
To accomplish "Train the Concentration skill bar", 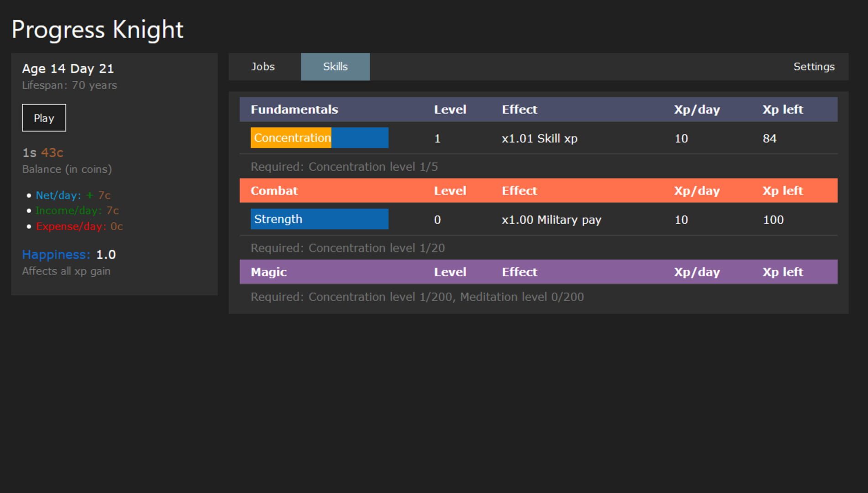I will (x=319, y=138).
